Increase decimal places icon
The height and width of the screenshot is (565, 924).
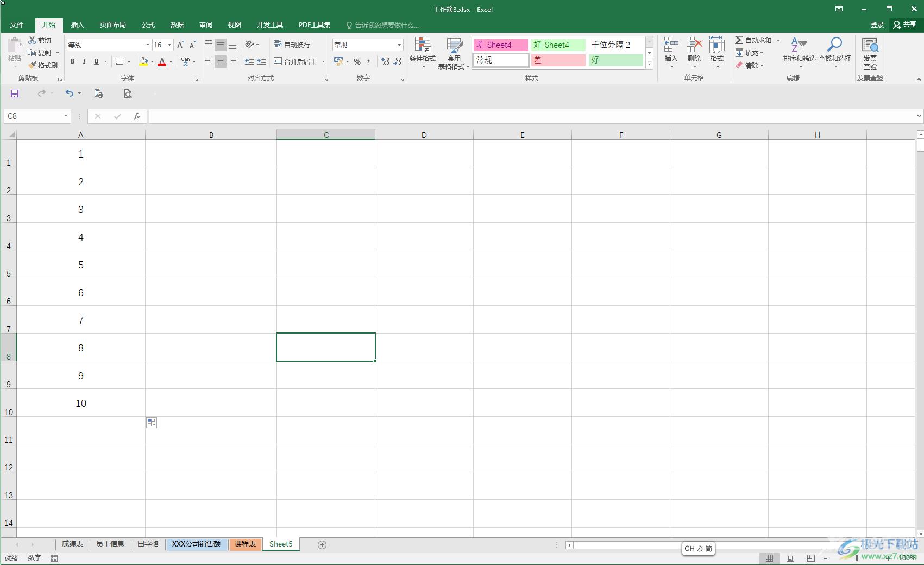385,61
